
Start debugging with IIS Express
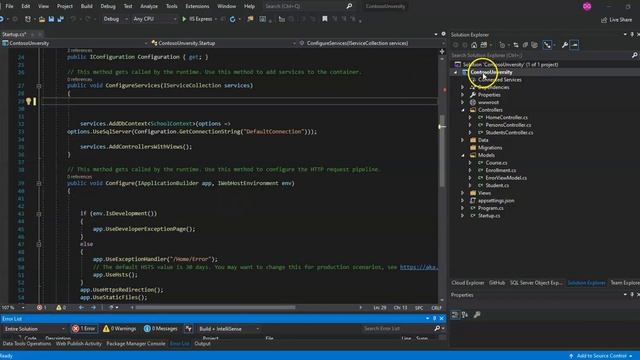coord(197,19)
